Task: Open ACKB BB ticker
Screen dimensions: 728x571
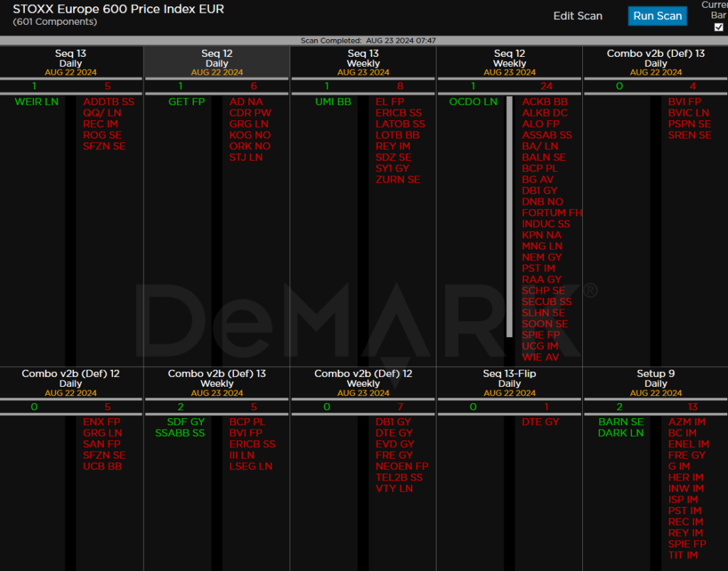Action: 545,102
